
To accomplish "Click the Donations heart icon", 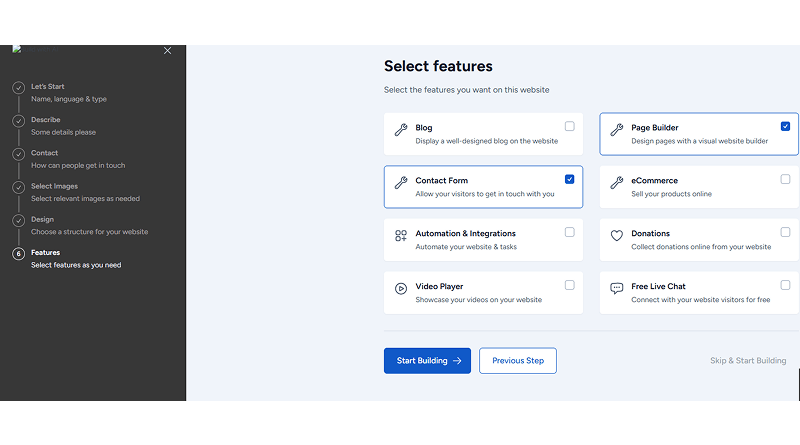I will tap(617, 235).
